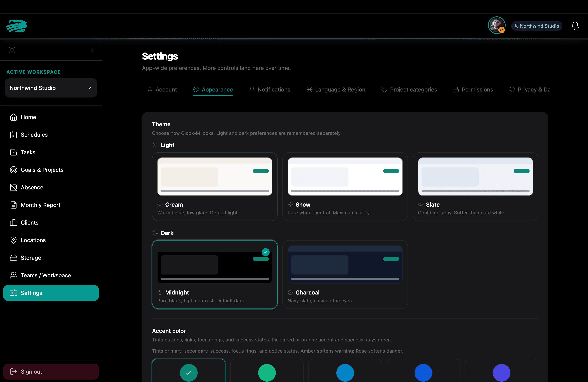Image resolution: width=588 pixels, height=382 pixels.
Task: Open user profile avatar
Action: [496, 25]
